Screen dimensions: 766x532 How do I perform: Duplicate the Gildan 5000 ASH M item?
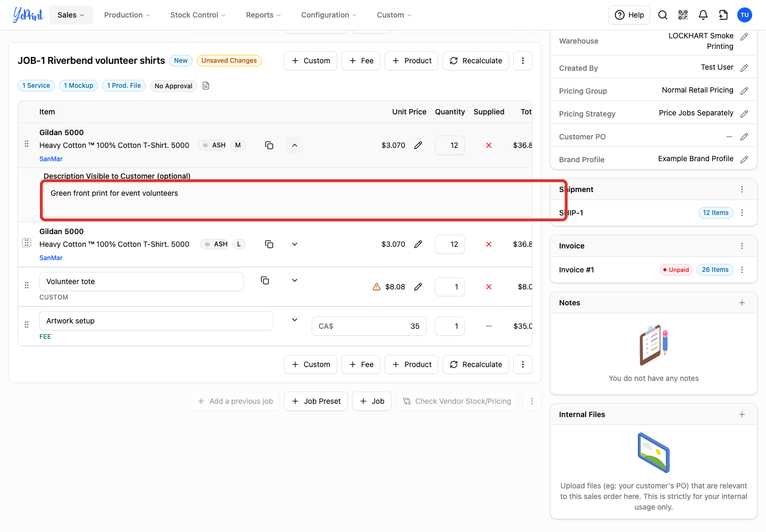[x=269, y=145]
